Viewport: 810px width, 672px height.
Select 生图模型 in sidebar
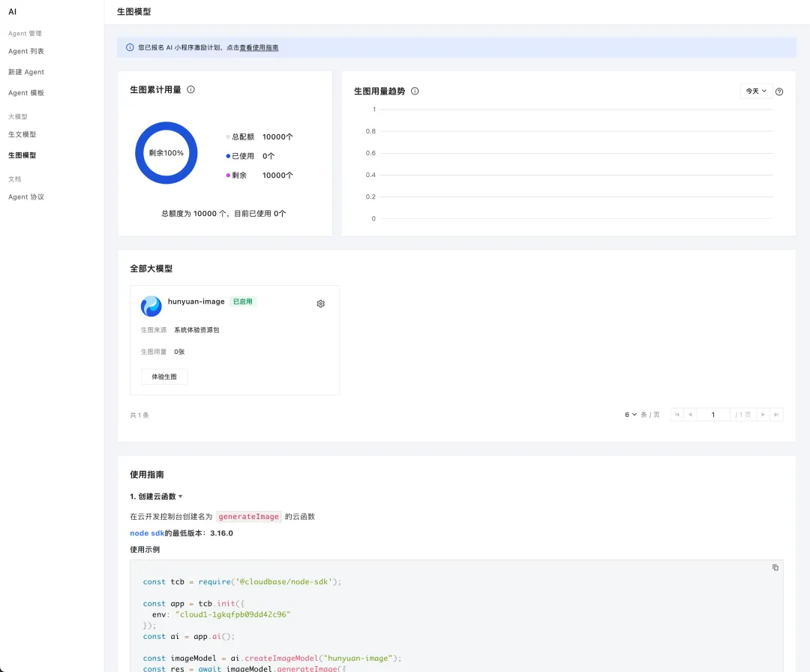(x=22, y=155)
